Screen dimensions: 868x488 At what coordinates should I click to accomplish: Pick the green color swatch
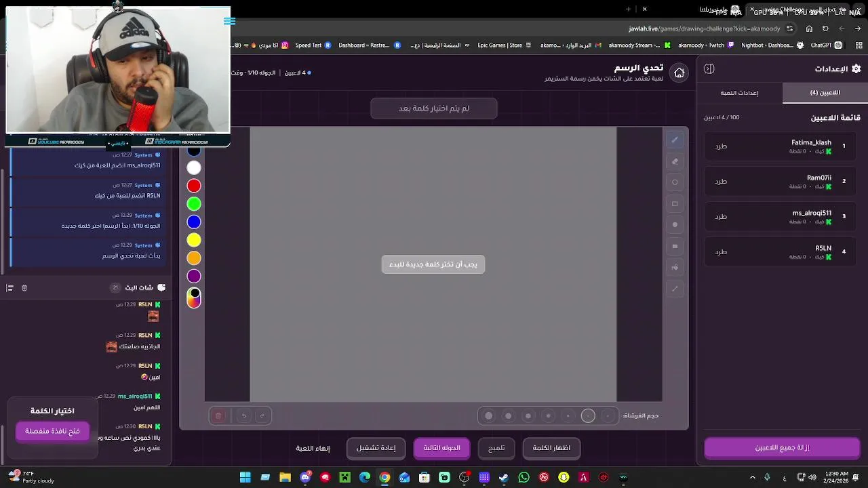194,203
